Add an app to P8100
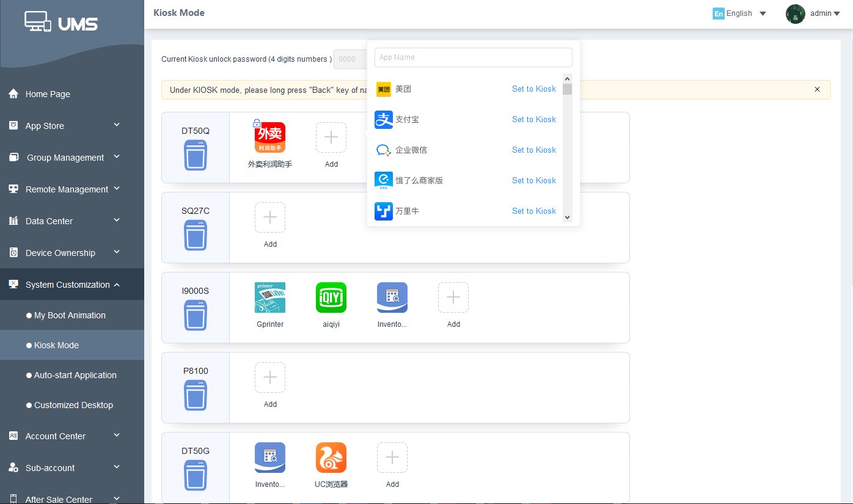Screen dimensions: 853x504 tap(270, 378)
